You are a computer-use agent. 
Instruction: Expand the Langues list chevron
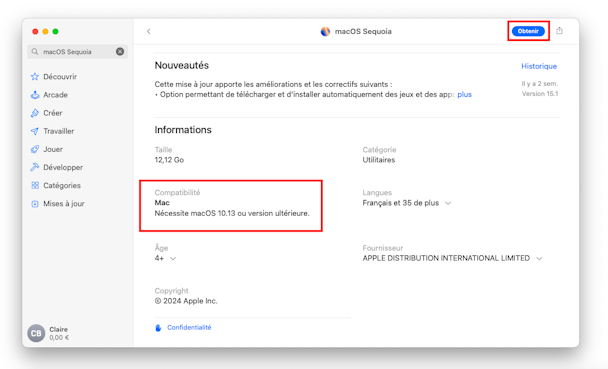click(448, 203)
